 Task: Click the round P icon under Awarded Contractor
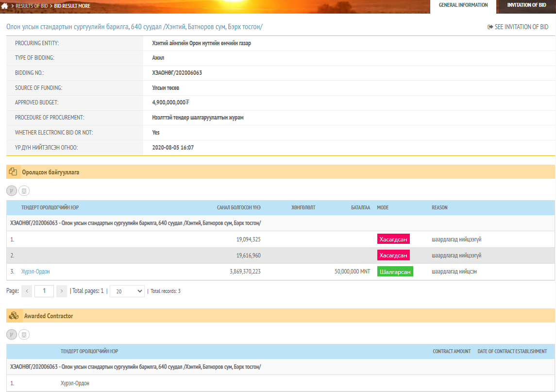point(11,335)
